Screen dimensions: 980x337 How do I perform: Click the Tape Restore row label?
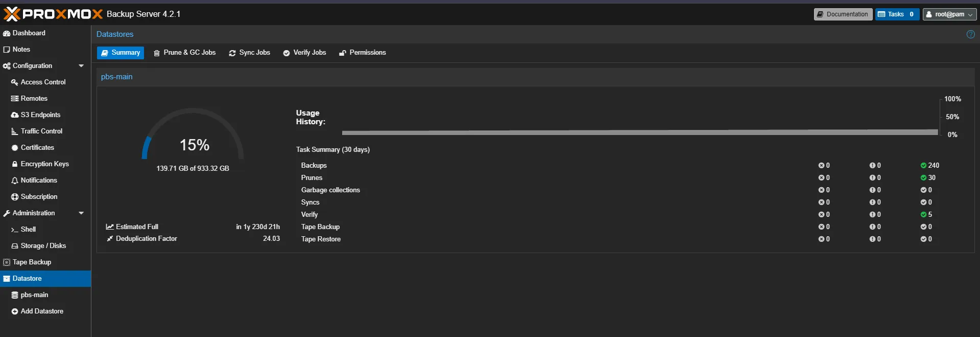(x=321, y=239)
